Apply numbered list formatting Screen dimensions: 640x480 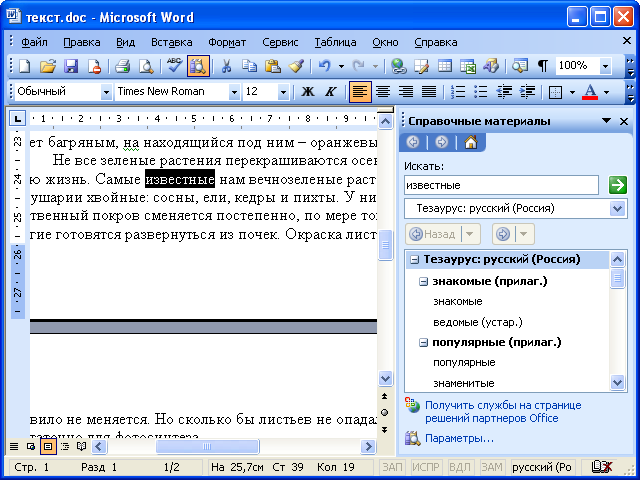click(x=458, y=92)
